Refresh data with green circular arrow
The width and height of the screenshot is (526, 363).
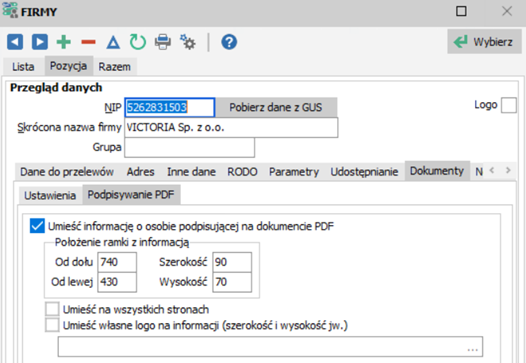138,42
